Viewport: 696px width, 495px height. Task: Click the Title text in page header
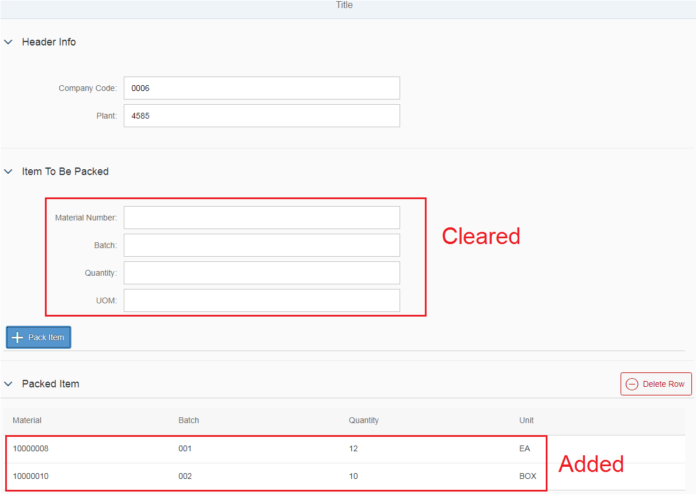pos(344,5)
